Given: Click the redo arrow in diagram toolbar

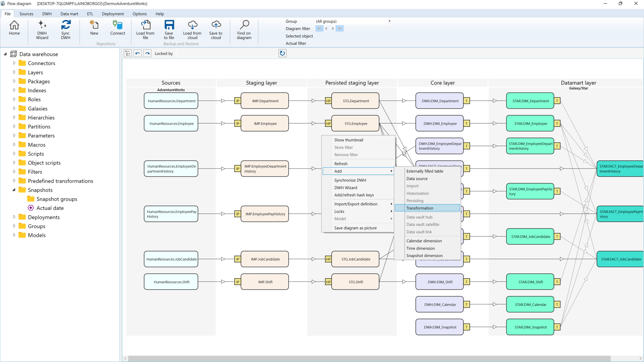Looking at the screenshot, I should pos(147,53).
